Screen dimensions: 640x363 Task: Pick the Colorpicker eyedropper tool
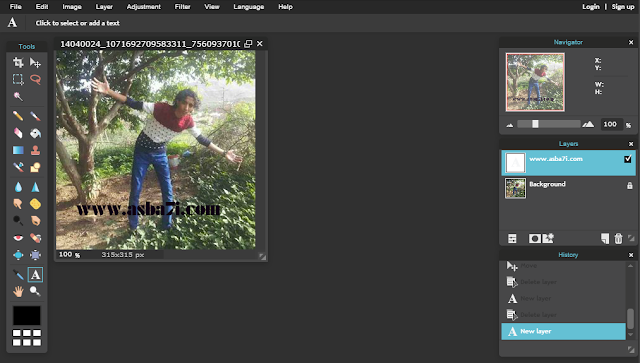pyautogui.click(x=18, y=274)
